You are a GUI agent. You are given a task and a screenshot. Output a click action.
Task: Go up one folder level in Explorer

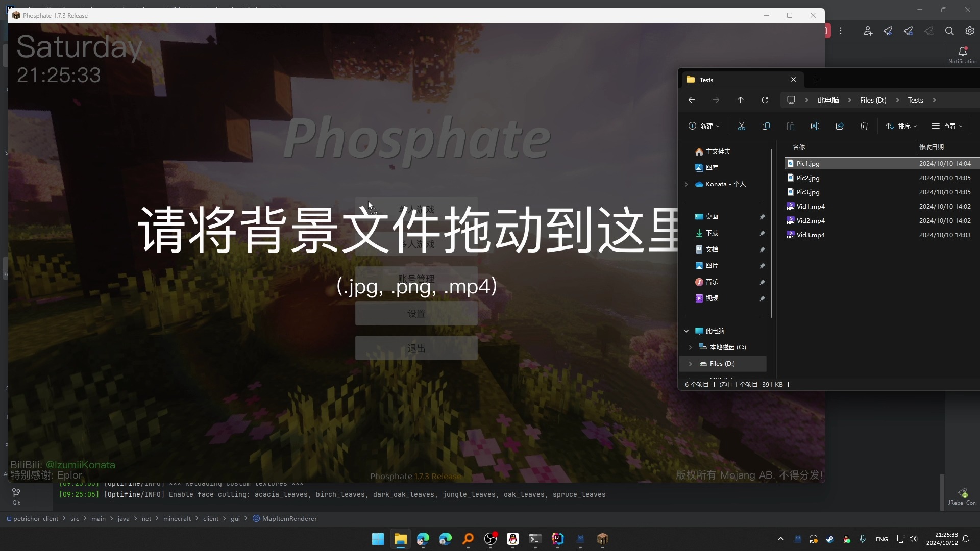(741, 100)
